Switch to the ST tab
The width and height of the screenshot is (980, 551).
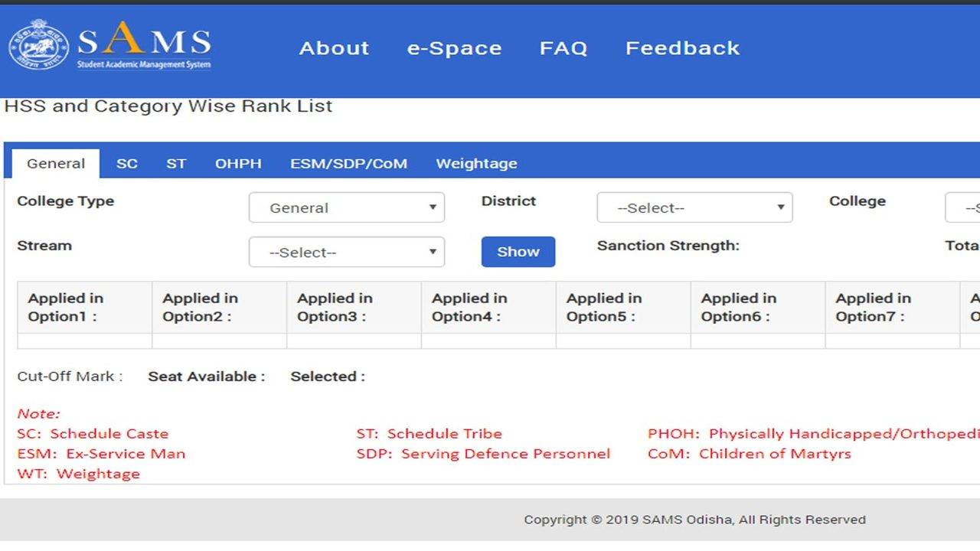pos(176,164)
